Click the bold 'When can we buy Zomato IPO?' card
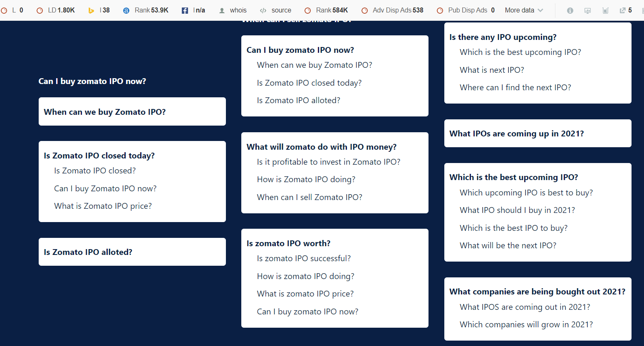 (x=132, y=112)
